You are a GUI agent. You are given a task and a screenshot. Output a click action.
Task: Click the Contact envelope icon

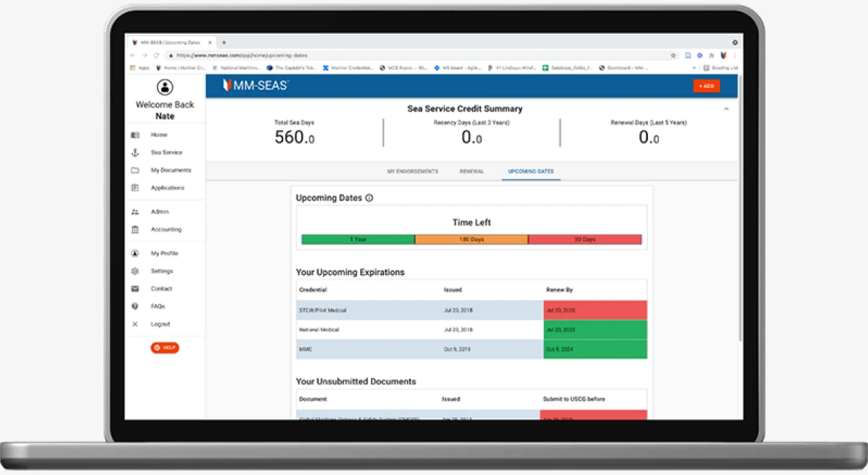[135, 288]
